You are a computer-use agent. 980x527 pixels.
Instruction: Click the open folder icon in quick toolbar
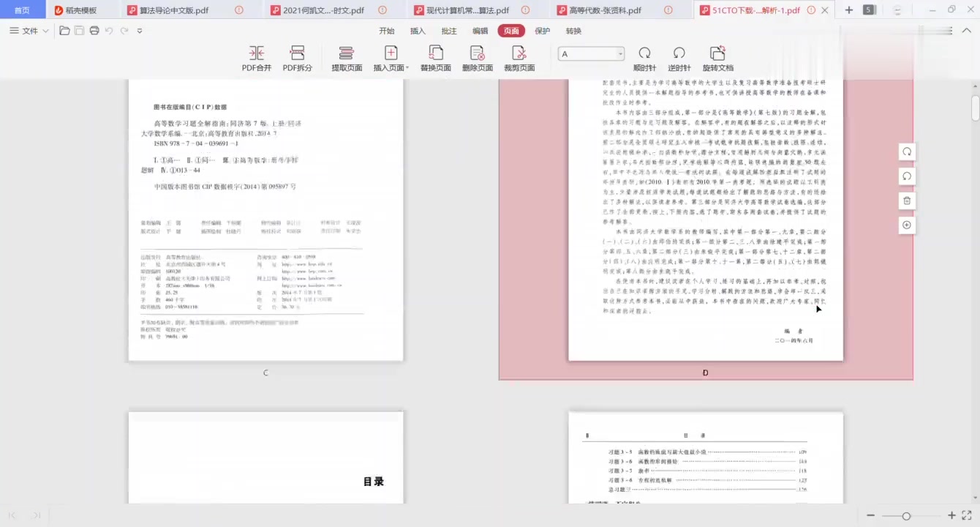pos(64,31)
